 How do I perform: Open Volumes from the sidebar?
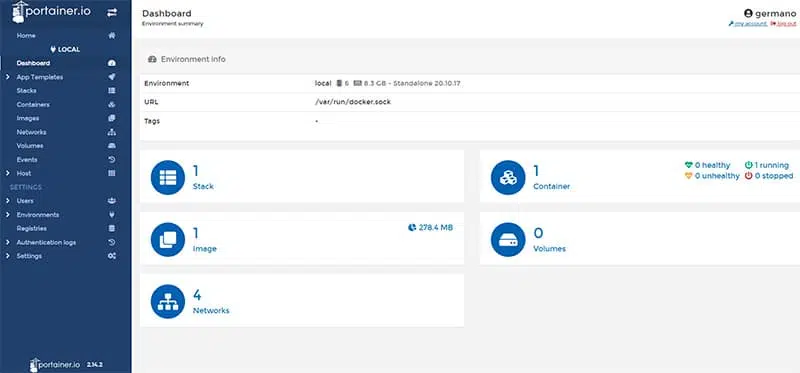pos(30,146)
